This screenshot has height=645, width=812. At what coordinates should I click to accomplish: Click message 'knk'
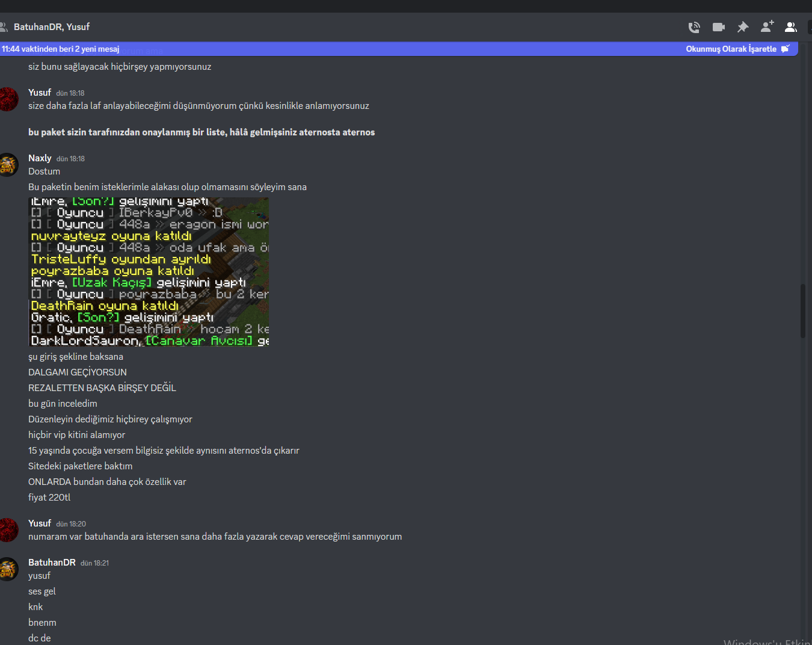point(35,607)
